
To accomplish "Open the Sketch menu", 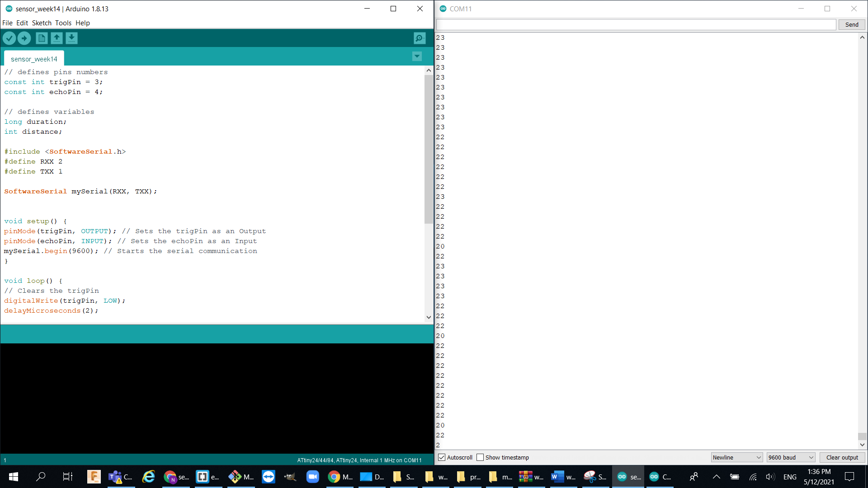I will pyautogui.click(x=42, y=23).
